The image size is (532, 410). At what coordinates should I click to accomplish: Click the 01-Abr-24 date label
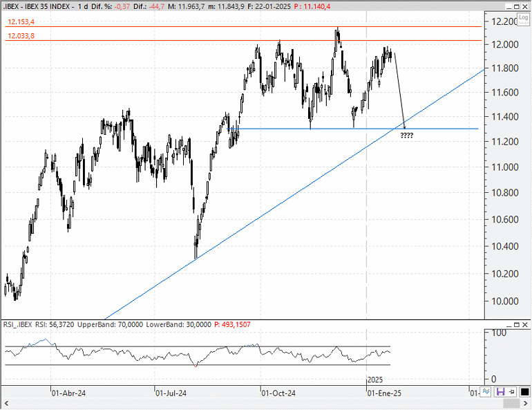68,393
